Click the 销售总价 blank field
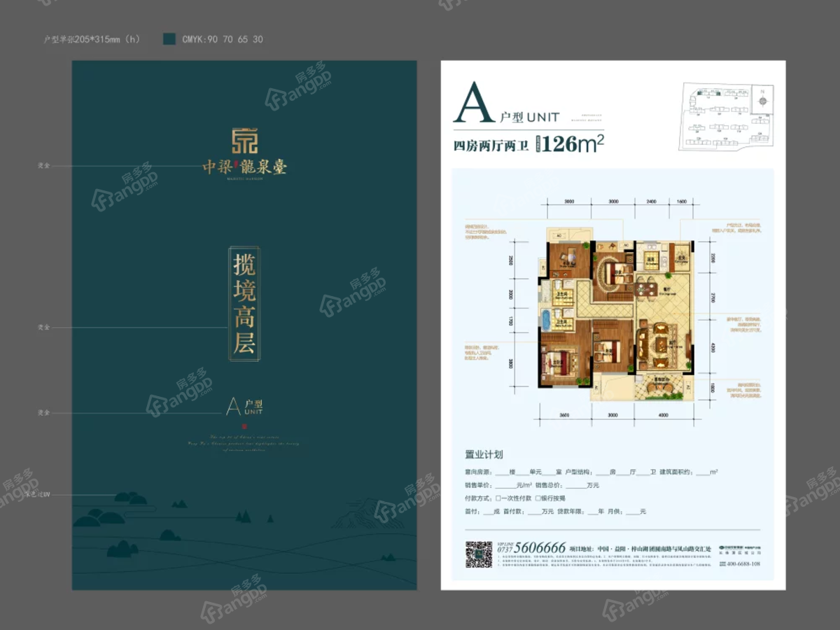This screenshot has width=840, height=630. pos(577,486)
